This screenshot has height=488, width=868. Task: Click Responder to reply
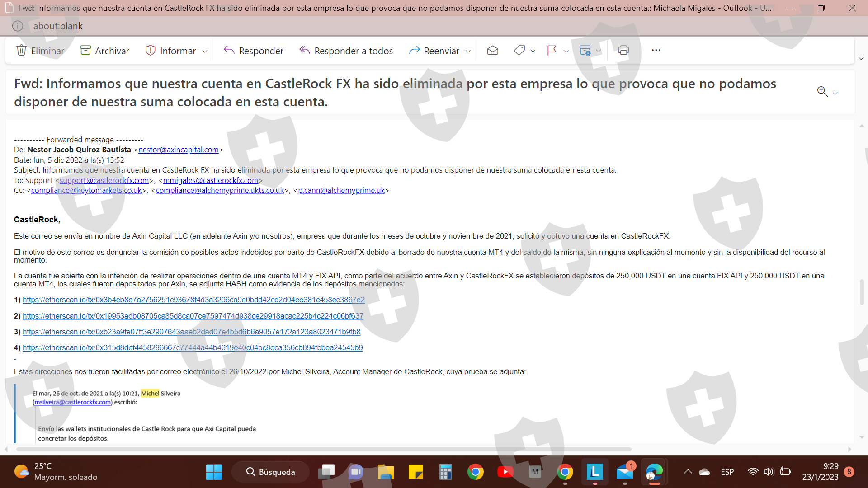pos(254,51)
